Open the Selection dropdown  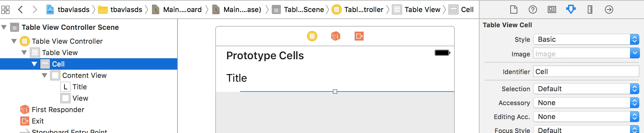586,89
